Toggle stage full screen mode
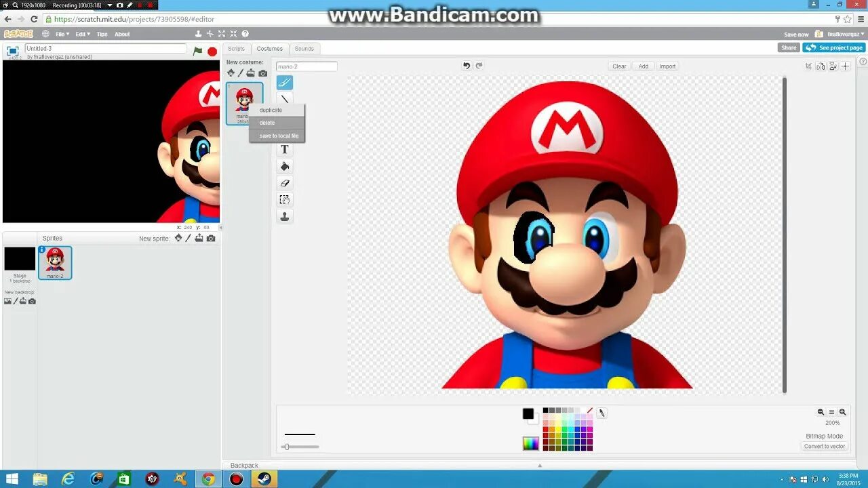 (12, 51)
